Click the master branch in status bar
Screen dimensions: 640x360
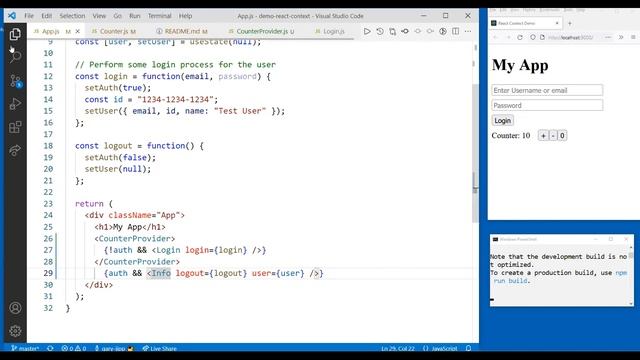25,348
